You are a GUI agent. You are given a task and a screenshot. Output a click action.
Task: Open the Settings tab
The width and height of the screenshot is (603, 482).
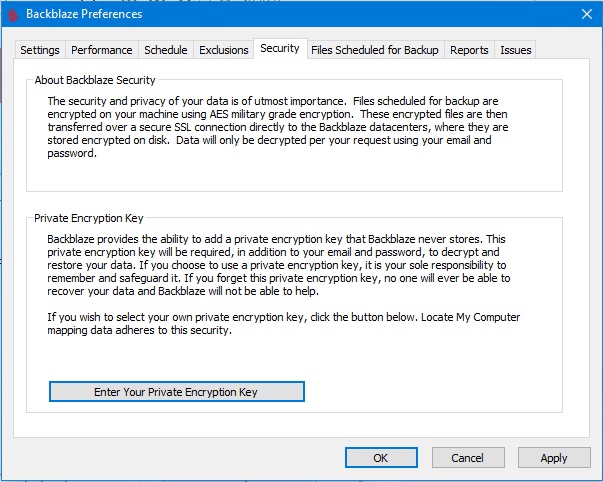point(40,50)
